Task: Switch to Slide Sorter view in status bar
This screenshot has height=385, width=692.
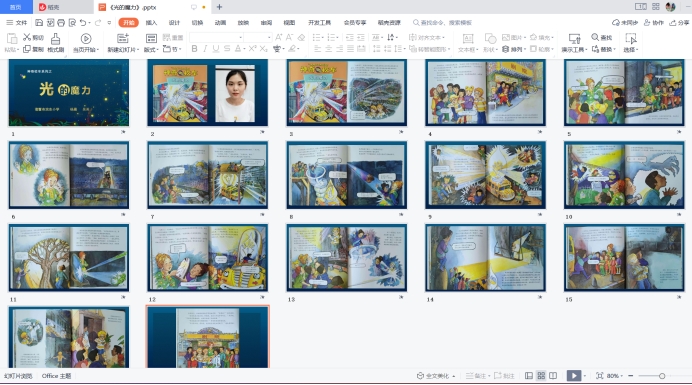Action: (x=541, y=376)
